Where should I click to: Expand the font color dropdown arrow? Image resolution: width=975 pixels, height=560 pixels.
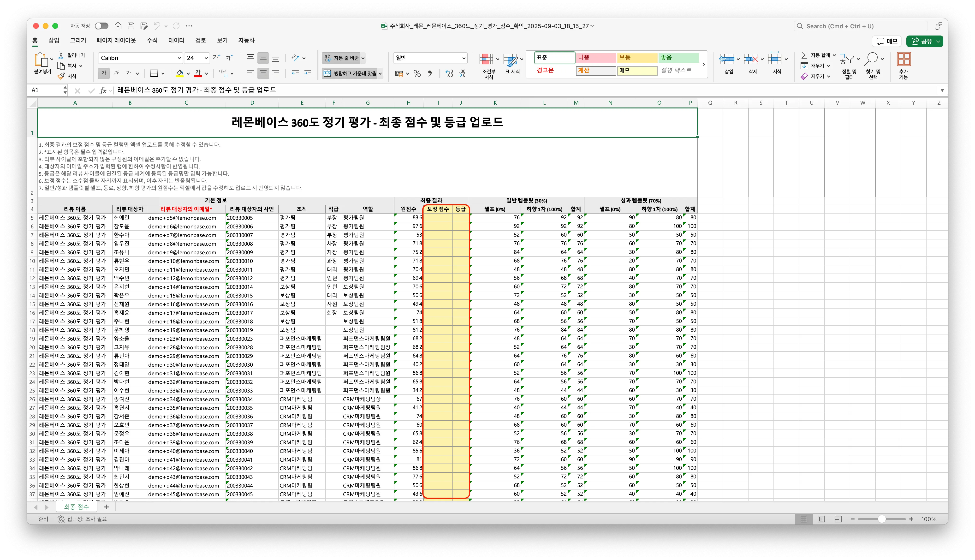click(x=207, y=73)
